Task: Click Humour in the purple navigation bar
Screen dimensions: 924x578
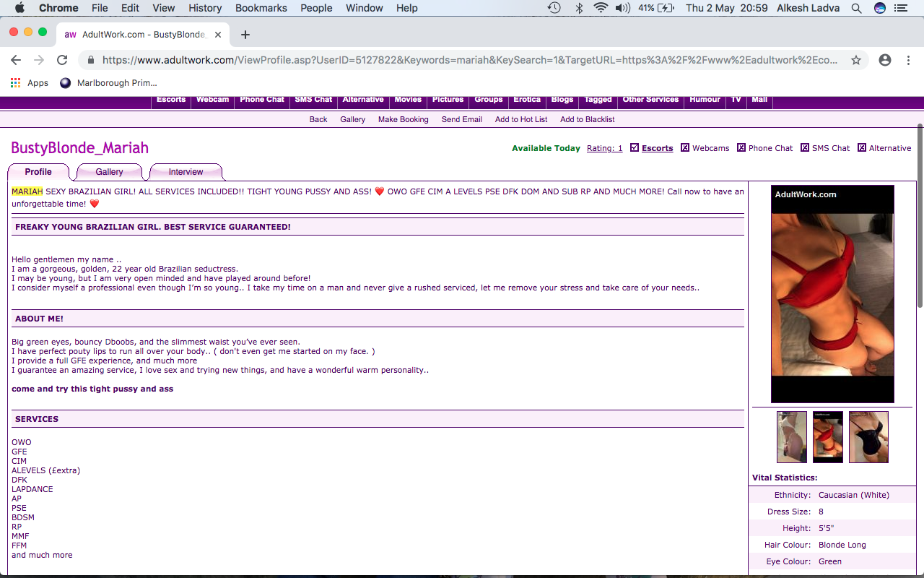Action: click(x=705, y=100)
